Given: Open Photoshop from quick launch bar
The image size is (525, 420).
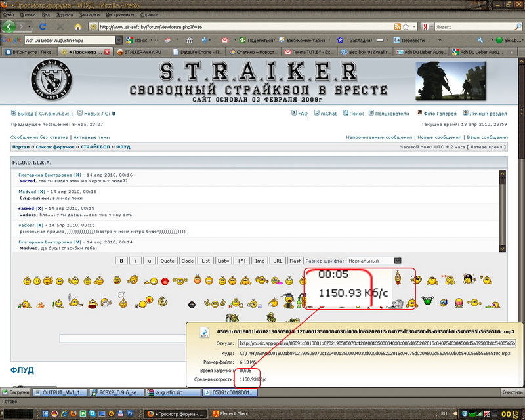Looking at the screenshot, I should [x=130, y=413].
